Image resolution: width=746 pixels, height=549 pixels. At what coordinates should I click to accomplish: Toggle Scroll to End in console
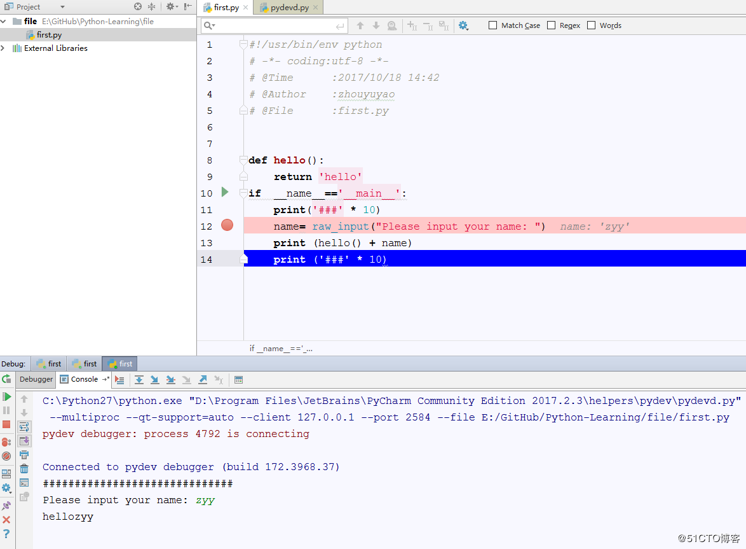[x=24, y=441]
